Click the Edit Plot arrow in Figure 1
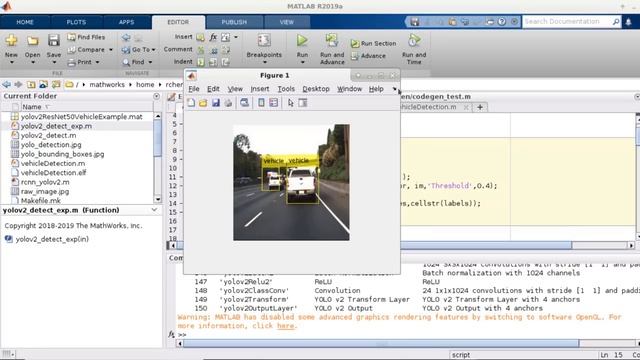 click(x=290, y=103)
